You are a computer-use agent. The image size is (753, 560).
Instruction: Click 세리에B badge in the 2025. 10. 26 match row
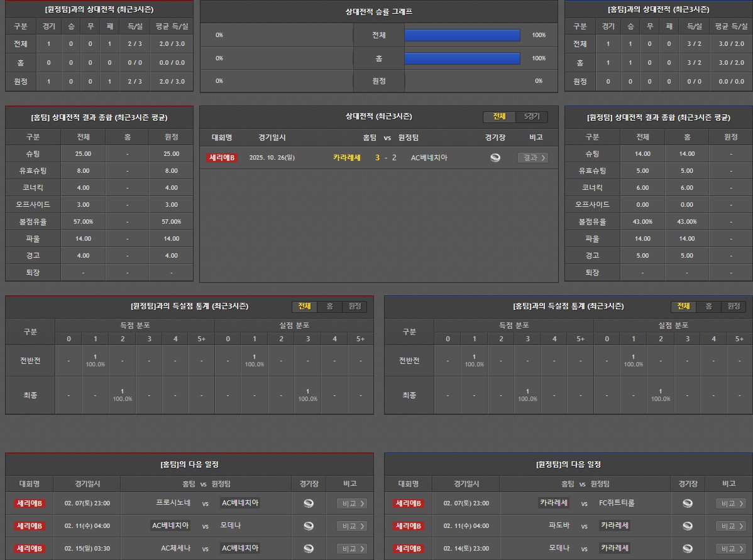click(x=221, y=158)
